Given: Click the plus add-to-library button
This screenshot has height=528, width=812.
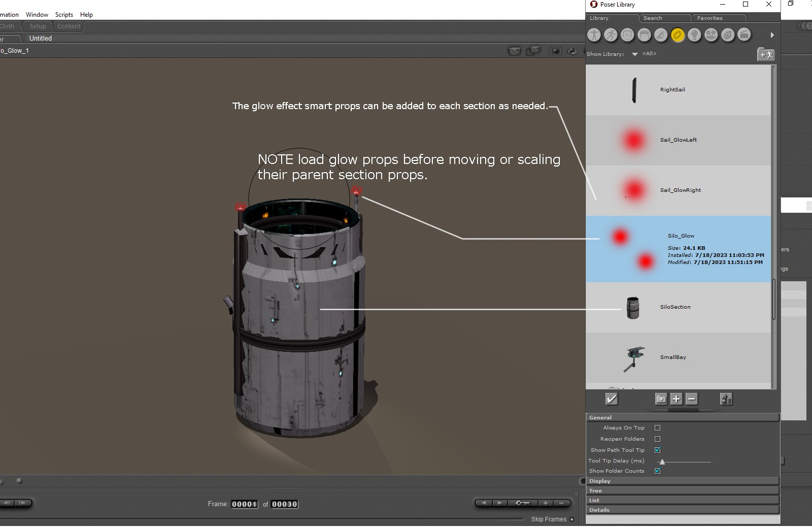Looking at the screenshot, I should tap(676, 399).
